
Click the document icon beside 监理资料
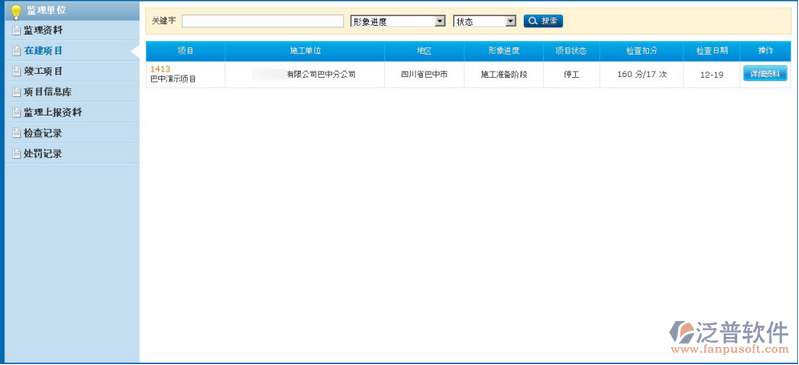pos(17,31)
